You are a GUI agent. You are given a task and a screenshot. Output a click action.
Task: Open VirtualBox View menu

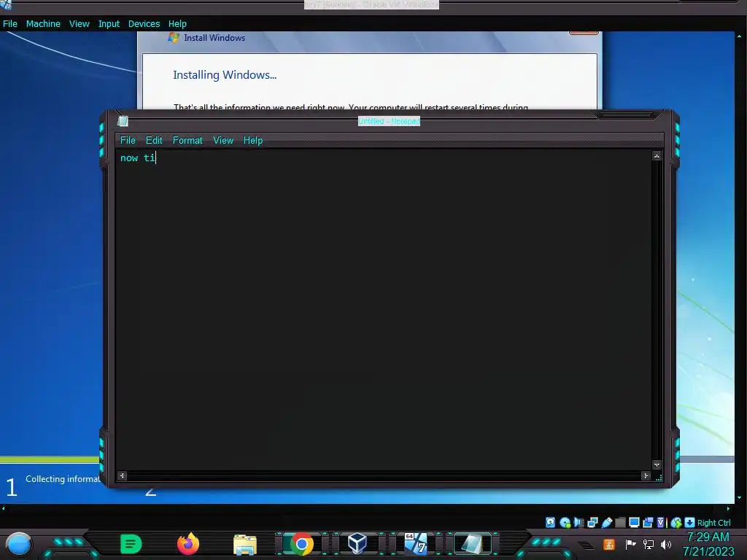tap(79, 24)
